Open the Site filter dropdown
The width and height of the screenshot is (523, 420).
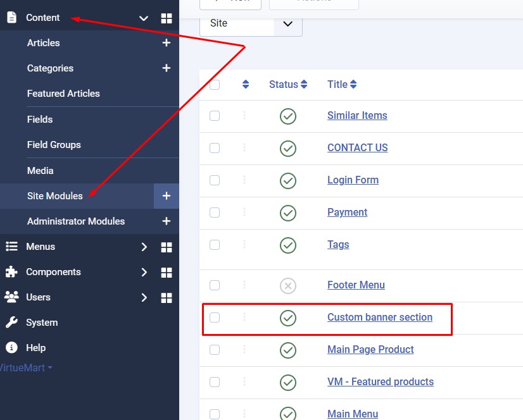(251, 23)
